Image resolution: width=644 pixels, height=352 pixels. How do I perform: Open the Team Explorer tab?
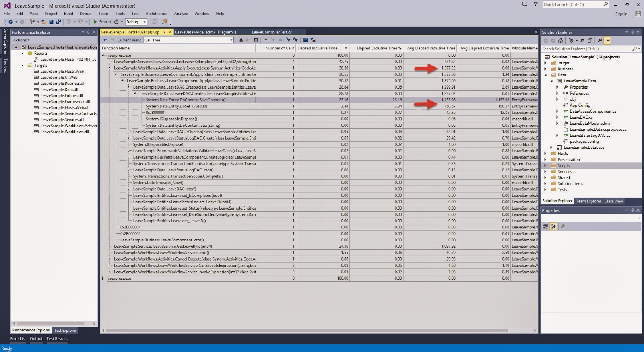pyautogui.click(x=588, y=201)
